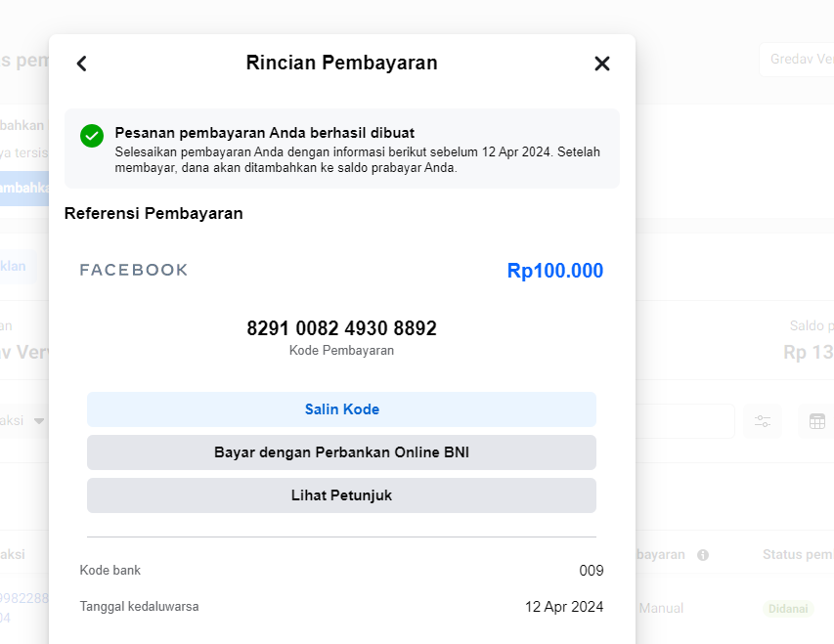Expand the transaction type dropdown arrow
The width and height of the screenshot is (834, 644).
39,421
